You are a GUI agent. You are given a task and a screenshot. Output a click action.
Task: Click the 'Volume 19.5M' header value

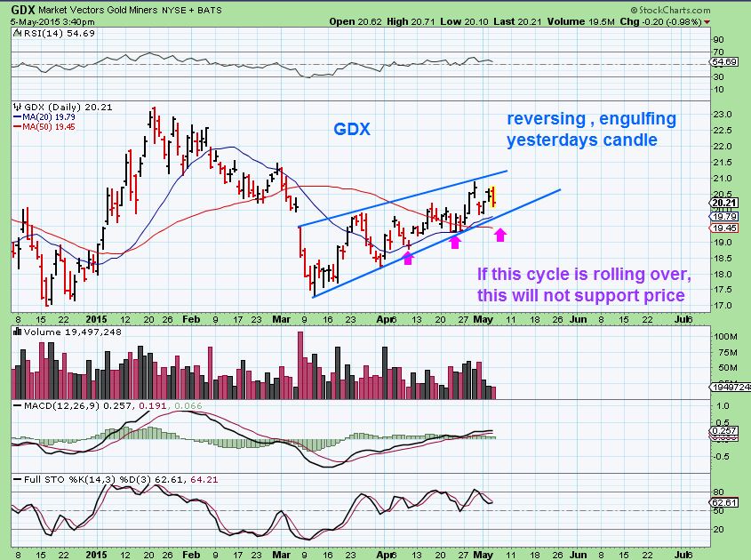pos(581,21)
